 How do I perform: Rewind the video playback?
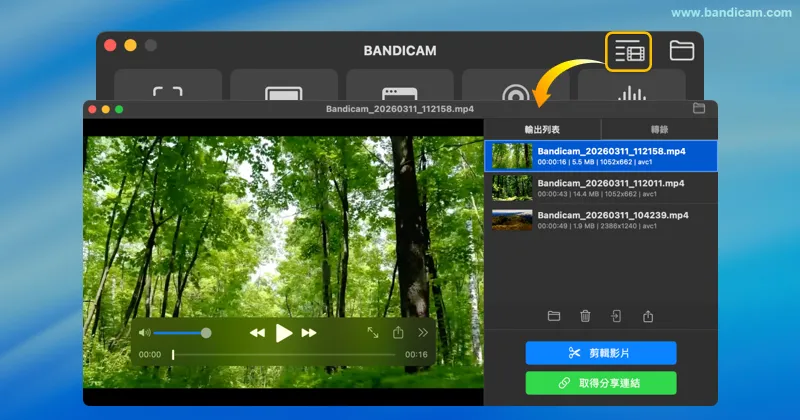click(257, 333)
